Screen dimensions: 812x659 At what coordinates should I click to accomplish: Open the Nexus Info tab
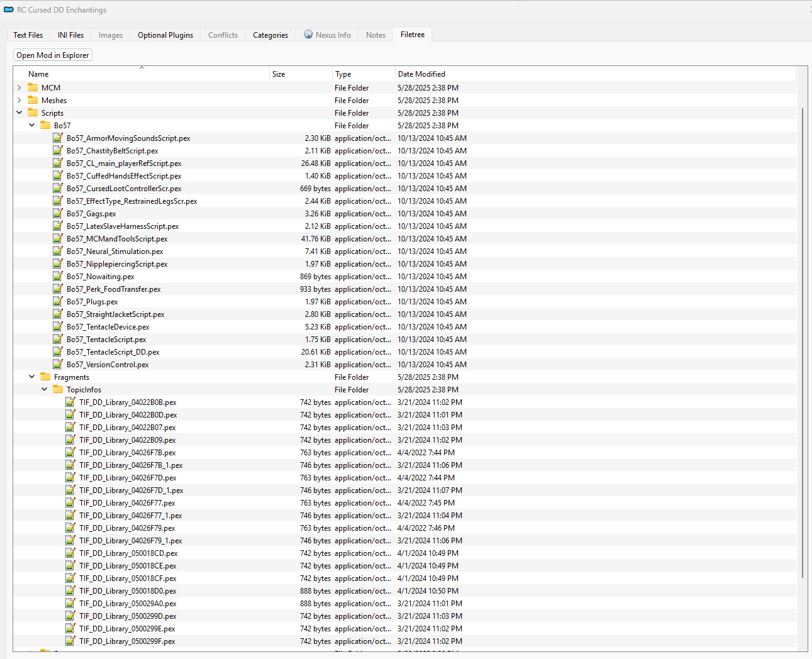tap(327, 35)
